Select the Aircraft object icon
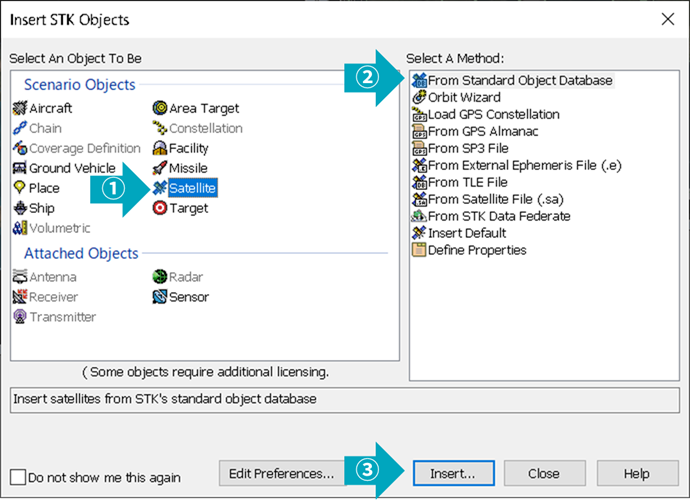Screen dimensions: 690x500 [20, 108]
